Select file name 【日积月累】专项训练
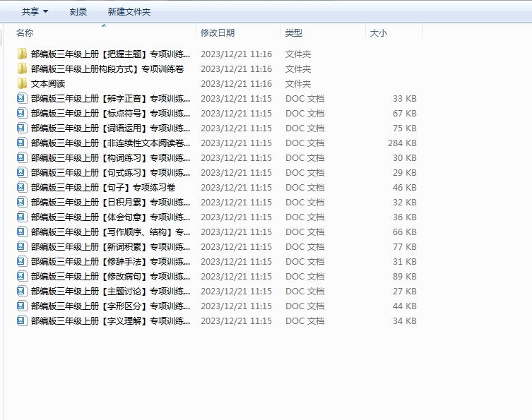532x420 pixels. click(x=111, y=202)
